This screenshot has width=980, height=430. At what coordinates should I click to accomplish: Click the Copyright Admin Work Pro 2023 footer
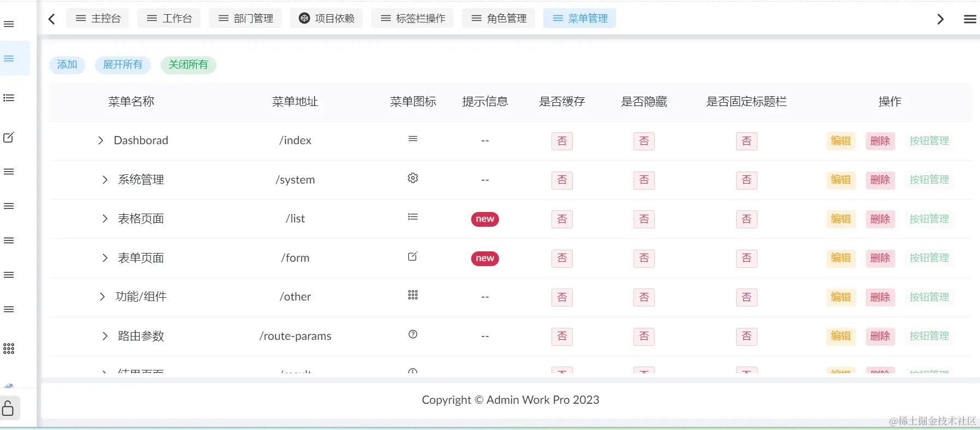pyautogui.click(x=510, y=400)
